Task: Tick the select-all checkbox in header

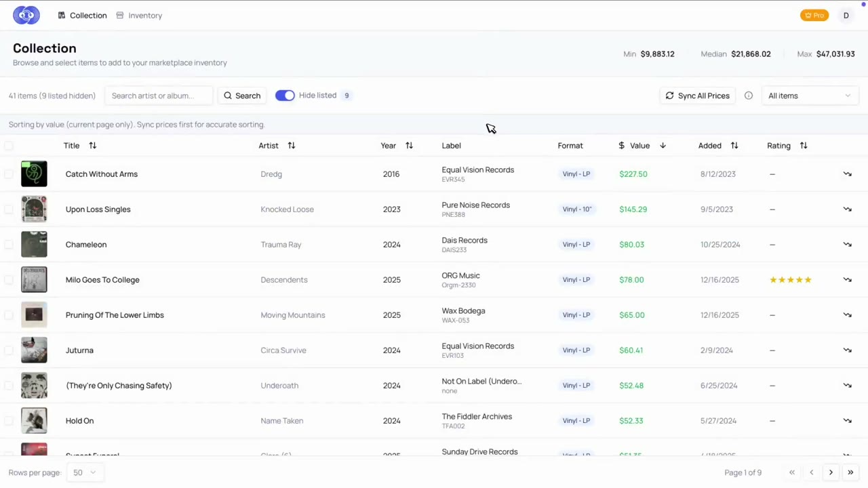Action: coord(8,146)
